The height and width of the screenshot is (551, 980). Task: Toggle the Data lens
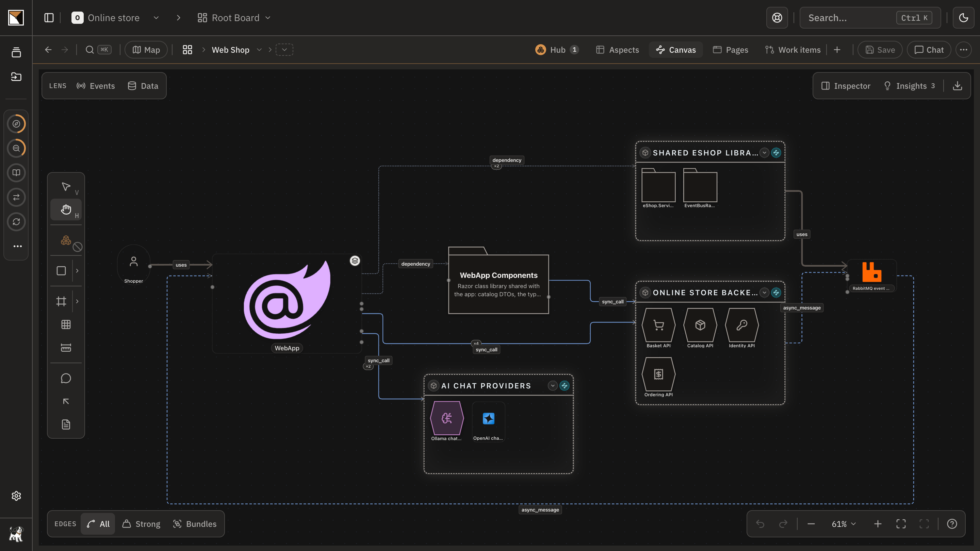click(x=143, y=86)
